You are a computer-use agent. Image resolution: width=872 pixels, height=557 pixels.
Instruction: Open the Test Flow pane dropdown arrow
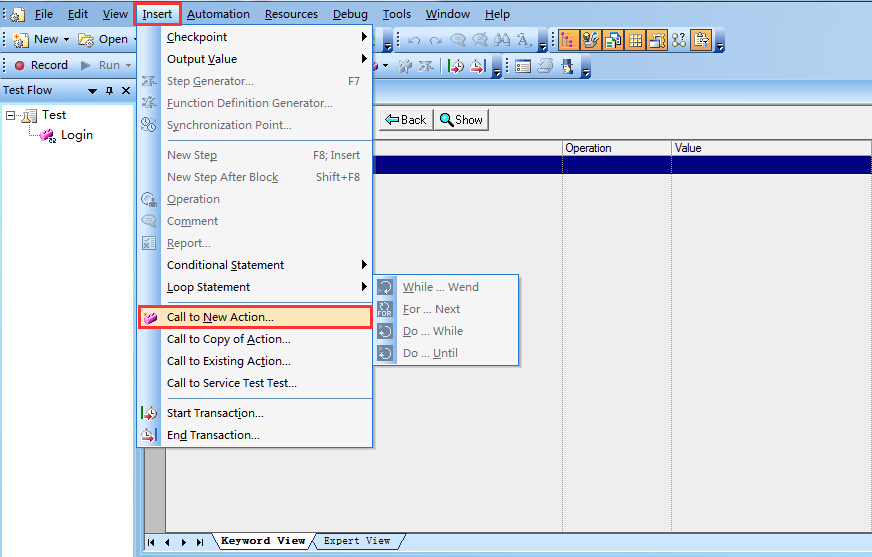click(x=92, y=91)
